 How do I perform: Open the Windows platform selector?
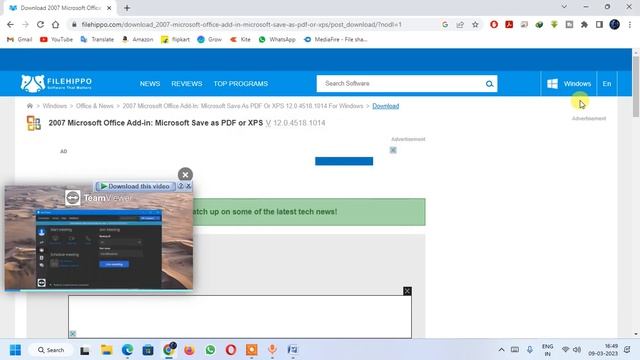coord(569,84)
